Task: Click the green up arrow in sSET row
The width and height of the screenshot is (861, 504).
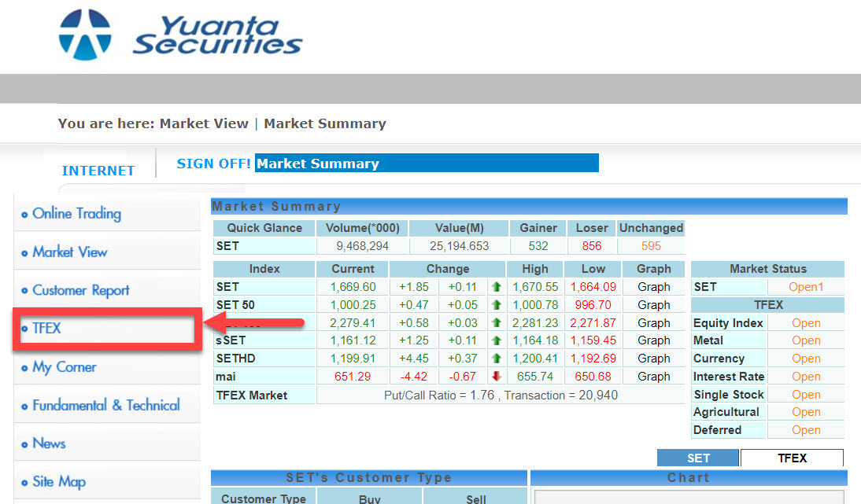Action: [x=497, y=340]
